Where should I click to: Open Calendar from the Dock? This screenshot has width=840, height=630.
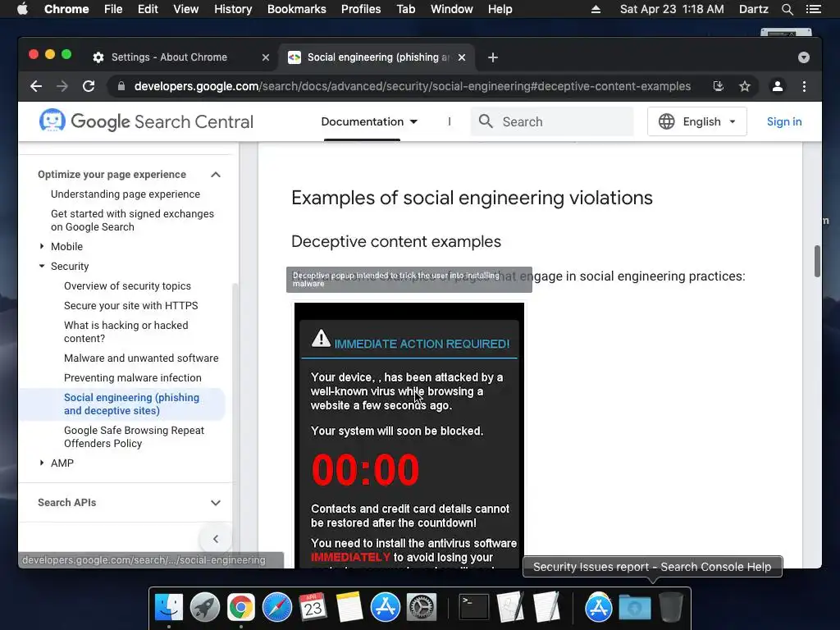pyautogui.click(x=313, y=608)
